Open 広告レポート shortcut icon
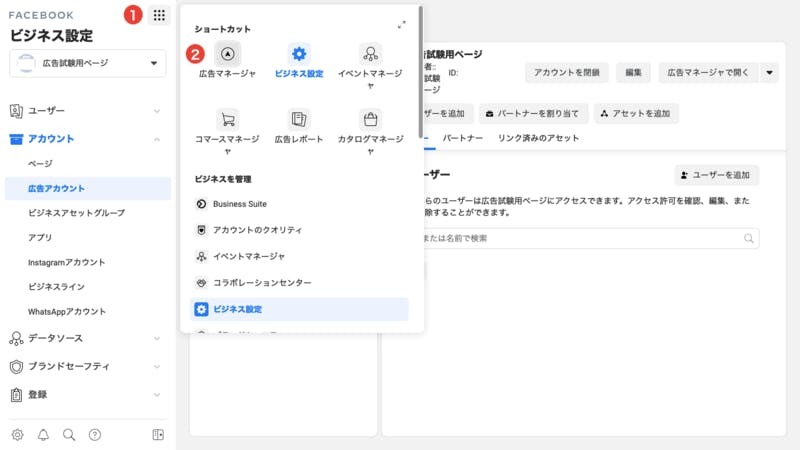 299,120
